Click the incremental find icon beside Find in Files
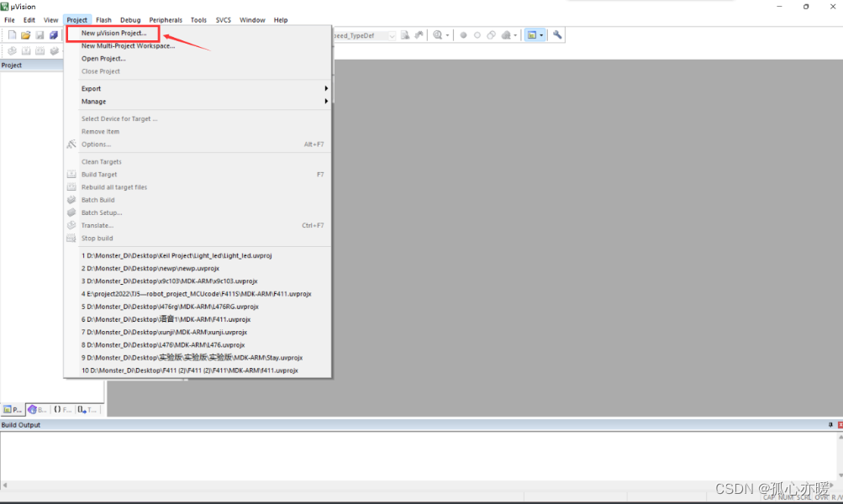Screen dimensions: 843x504 419,35
